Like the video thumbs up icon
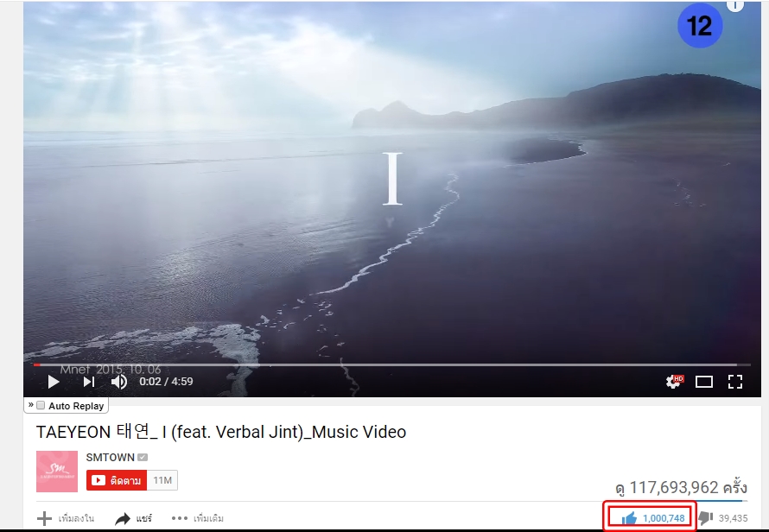 coord(629,518)
